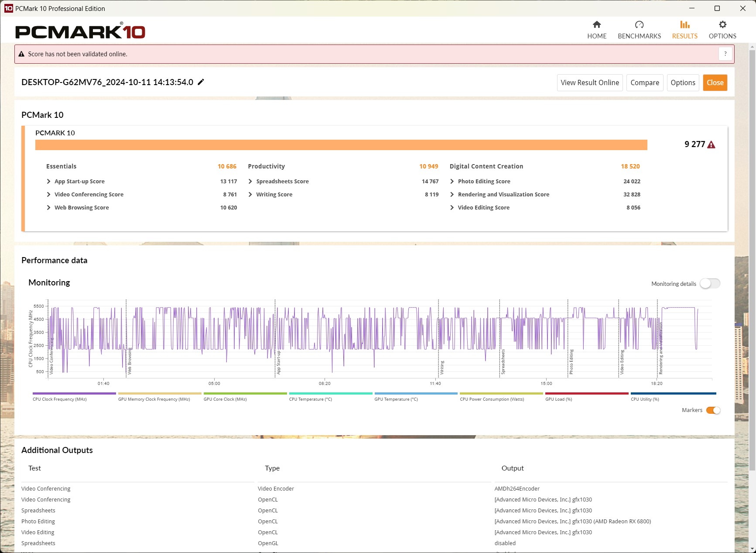Expand App Start-up Score

pos(48,182)
